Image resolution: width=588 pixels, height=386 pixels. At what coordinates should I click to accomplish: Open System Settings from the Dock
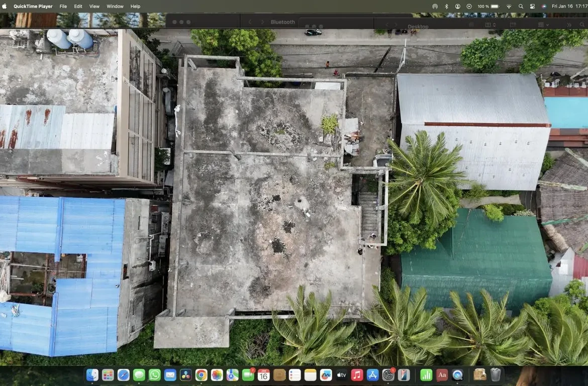pos(388,375)
